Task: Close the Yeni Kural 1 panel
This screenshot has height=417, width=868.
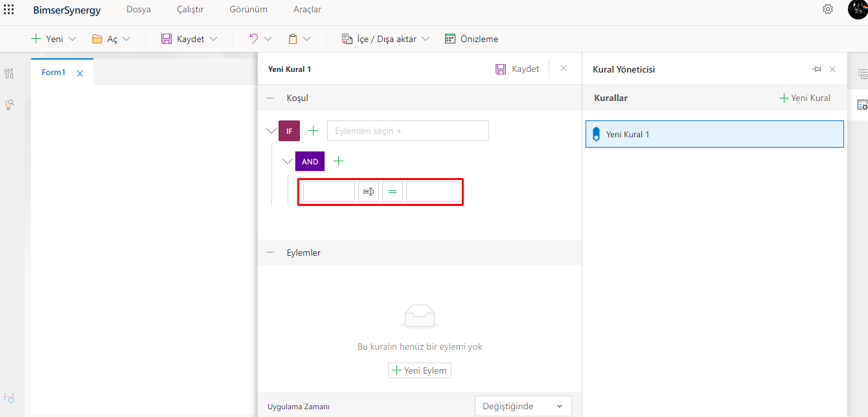Action: pyautogui.click(x=564, y=68)
